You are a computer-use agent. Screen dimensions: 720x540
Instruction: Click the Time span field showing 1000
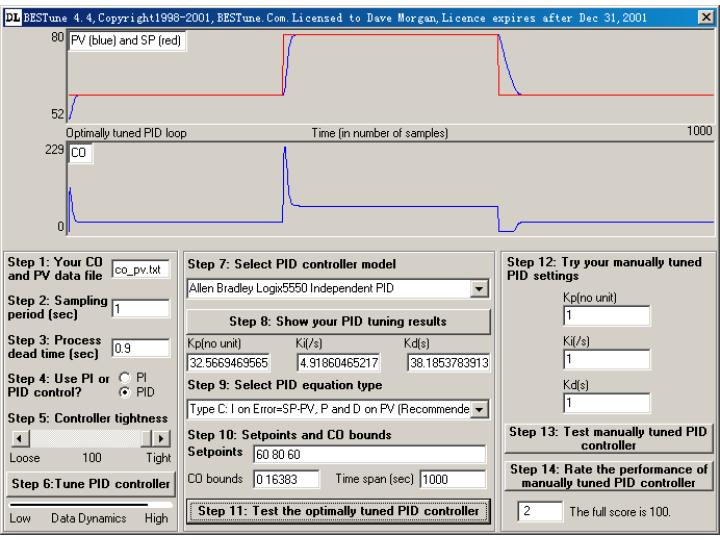(452, 479)
